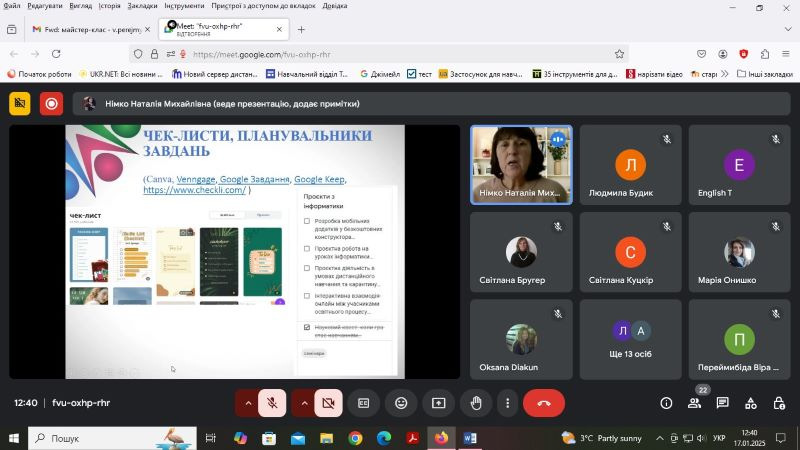
Task: Reload the current page
Action: coord(56,54)
